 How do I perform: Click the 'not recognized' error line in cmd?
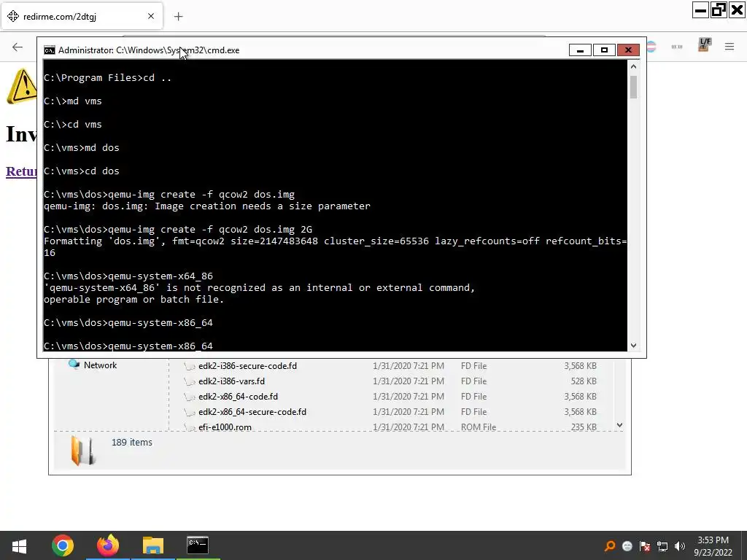tap(260, 287)
